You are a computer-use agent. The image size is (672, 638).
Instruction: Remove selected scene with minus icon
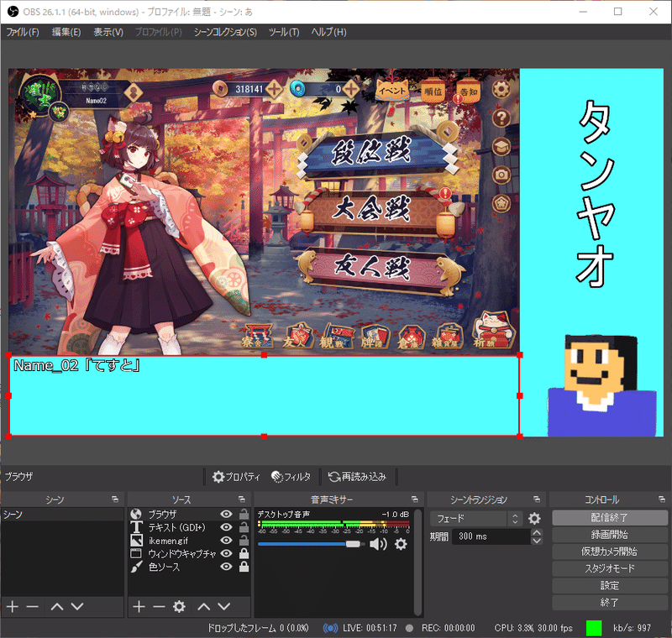click(32, 606)
